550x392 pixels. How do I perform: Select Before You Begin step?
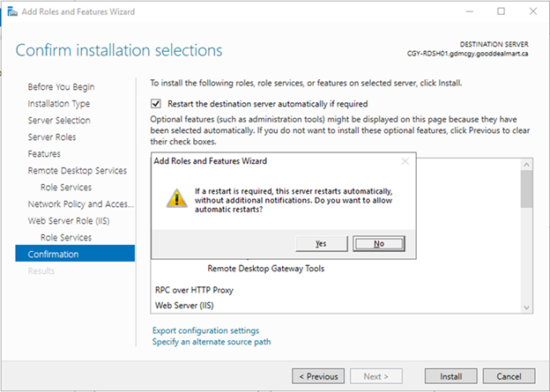(61, 87)
